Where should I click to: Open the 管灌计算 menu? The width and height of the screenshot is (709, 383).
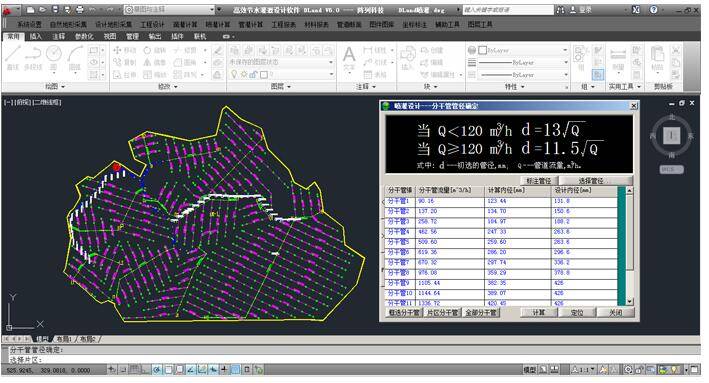tap(251, 24)
